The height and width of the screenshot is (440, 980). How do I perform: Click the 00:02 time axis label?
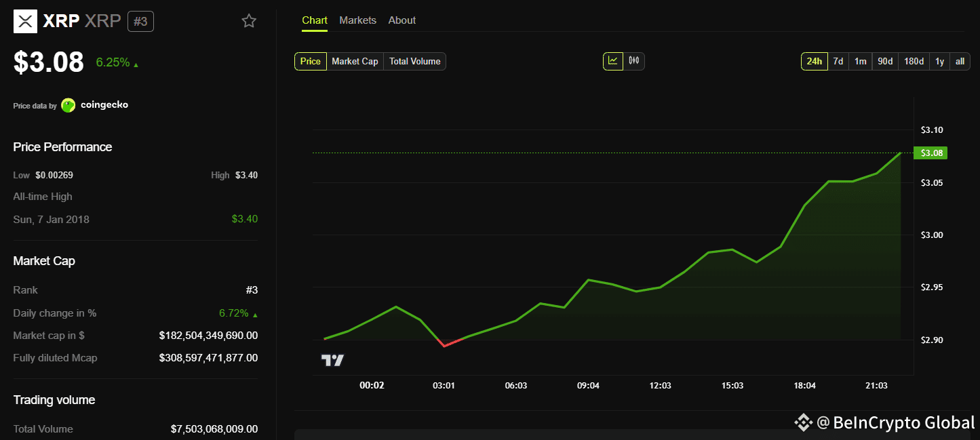pyautogui.click(x=372, y=385)
